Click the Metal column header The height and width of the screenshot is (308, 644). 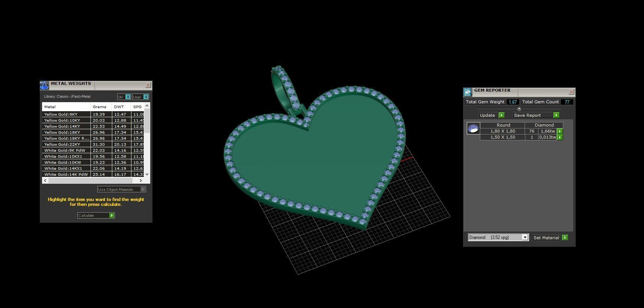(x=66, y=107)
